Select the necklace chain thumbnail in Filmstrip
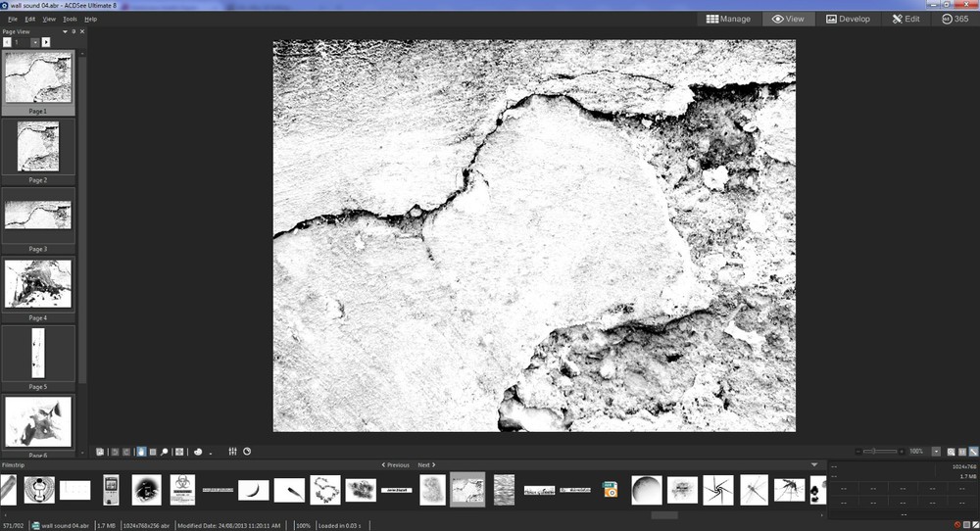This screenshot has width=980, height=531. (325, 490)
